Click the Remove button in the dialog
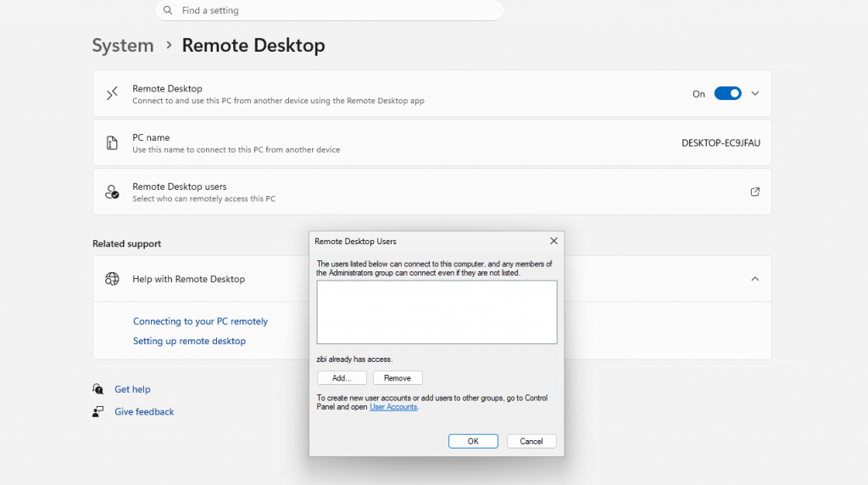Viewport: 868px width, 485px height. tap(398, 378)
